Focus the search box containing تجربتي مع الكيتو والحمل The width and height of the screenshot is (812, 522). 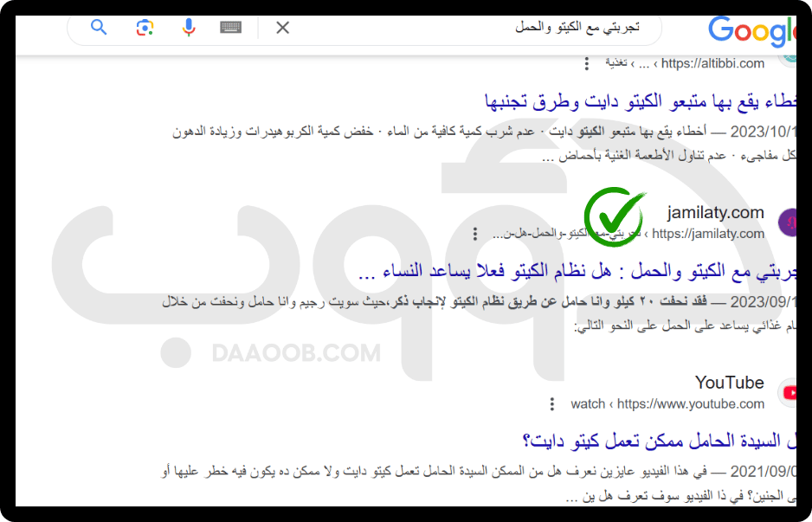click(476, 28)
